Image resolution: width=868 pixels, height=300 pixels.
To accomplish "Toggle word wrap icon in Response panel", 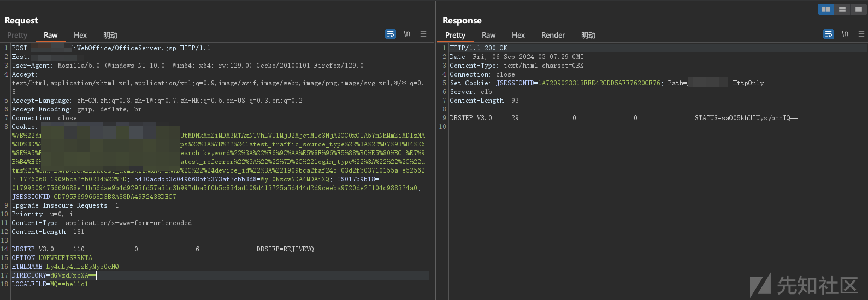I will 829,34.
